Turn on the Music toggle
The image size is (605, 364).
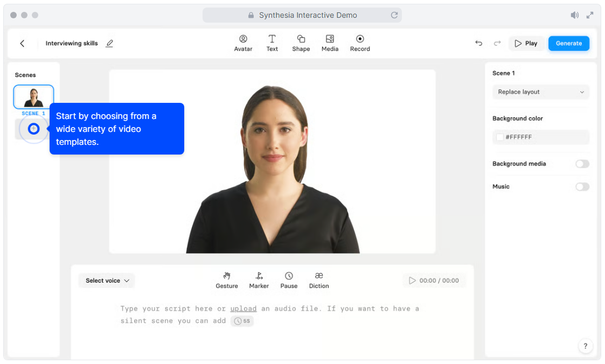pos(582,187)
